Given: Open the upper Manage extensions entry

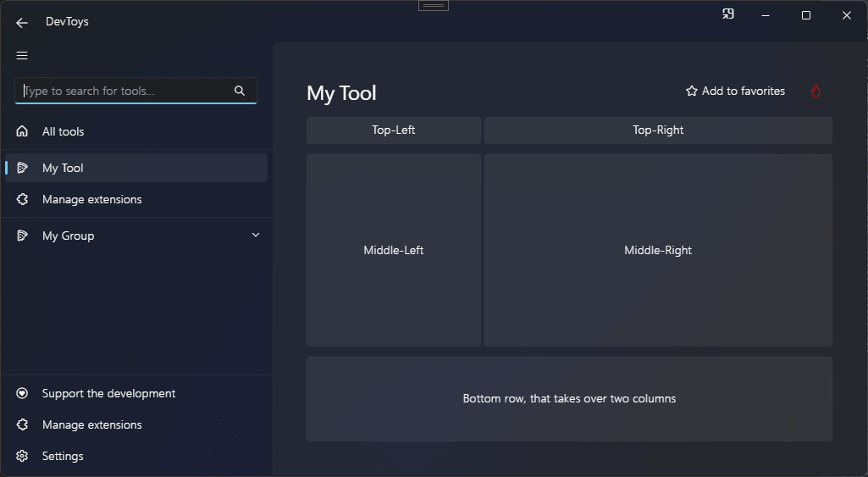Looking at the screenshot, I should coord(136,199).
